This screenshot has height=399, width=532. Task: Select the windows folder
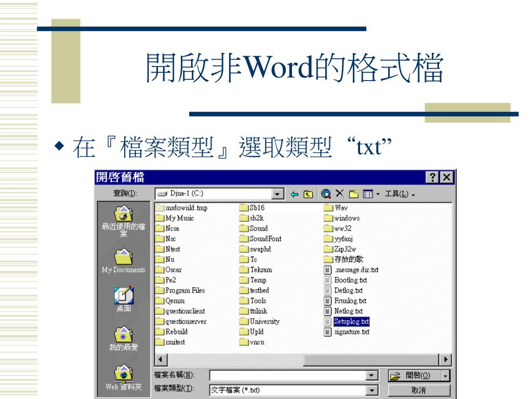point(342,218)
